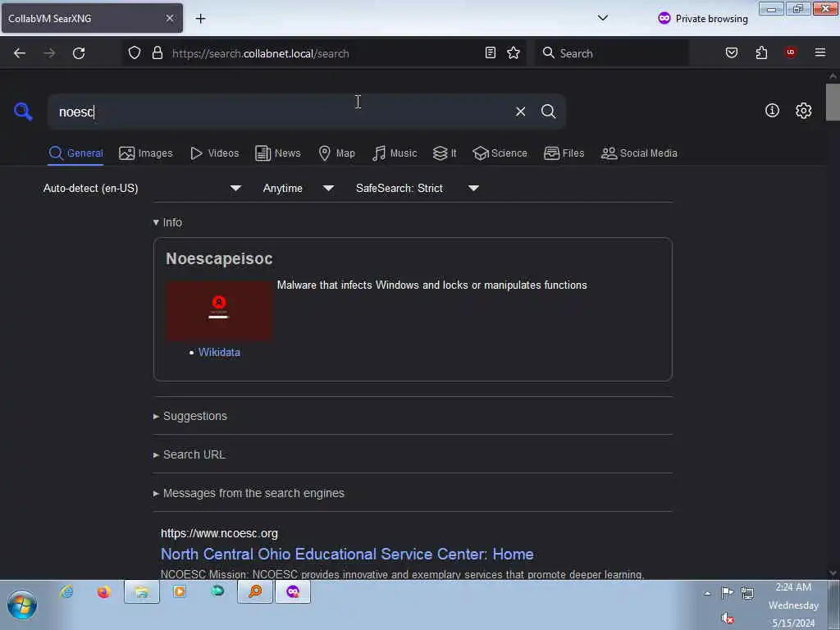Click the Firefox private window taskbar icon
This screenshot has width=840, height=630.
293,592
